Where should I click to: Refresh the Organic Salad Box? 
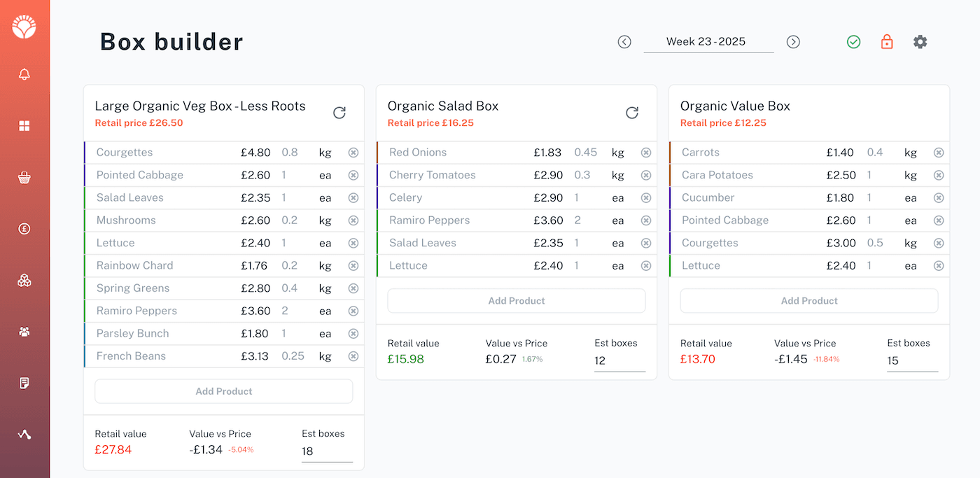pyautogui.click(x=631, y=113)
